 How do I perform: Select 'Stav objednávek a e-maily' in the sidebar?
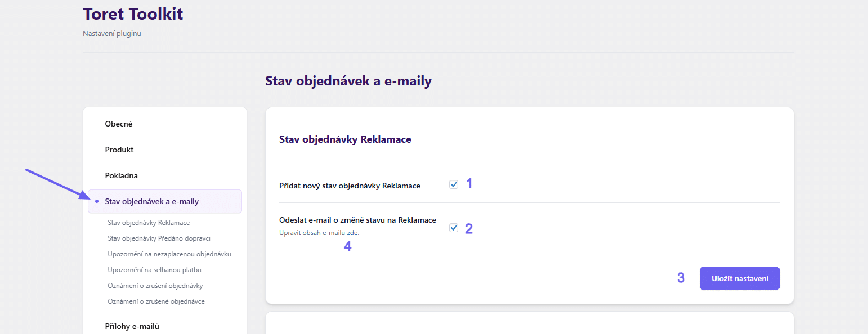(x=151, y=201)
